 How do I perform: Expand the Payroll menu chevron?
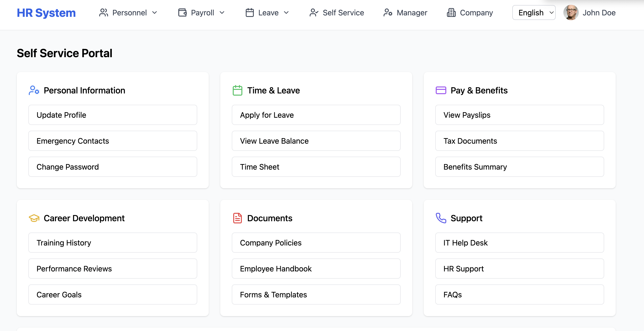click(222, 13)
